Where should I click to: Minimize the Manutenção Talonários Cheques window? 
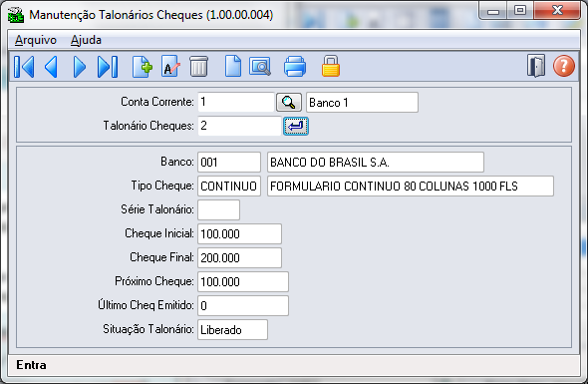pyautogui.click(x=493, y=11)
